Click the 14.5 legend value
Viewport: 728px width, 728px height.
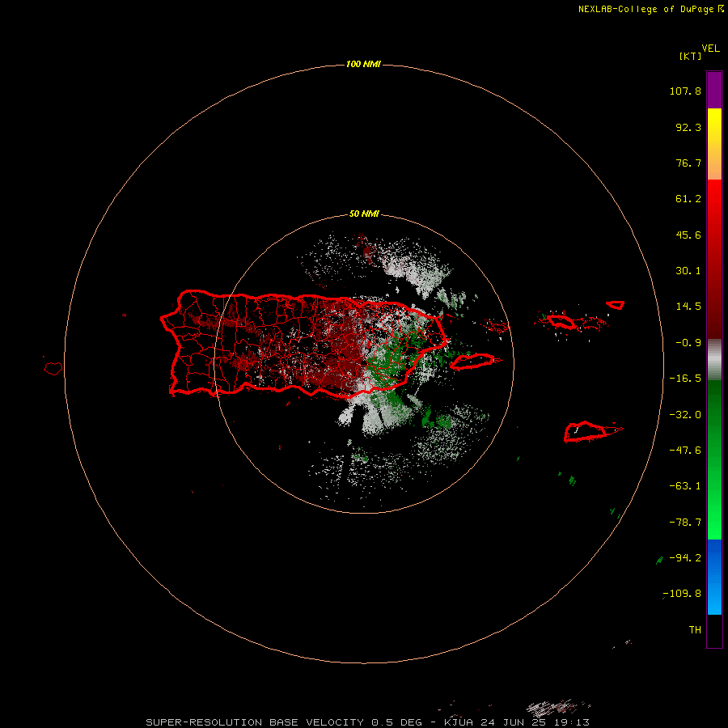pyautogui.click(x=688, y=307)
